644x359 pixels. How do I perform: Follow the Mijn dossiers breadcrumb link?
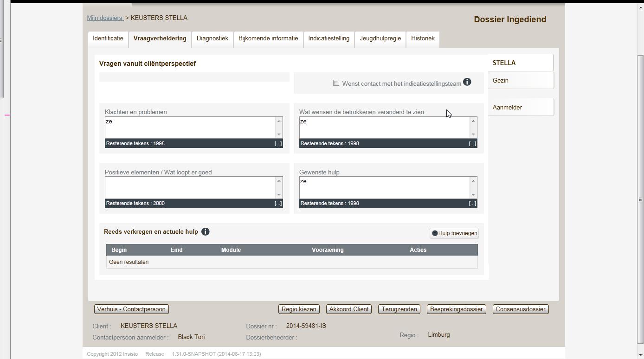click(104, 18)
